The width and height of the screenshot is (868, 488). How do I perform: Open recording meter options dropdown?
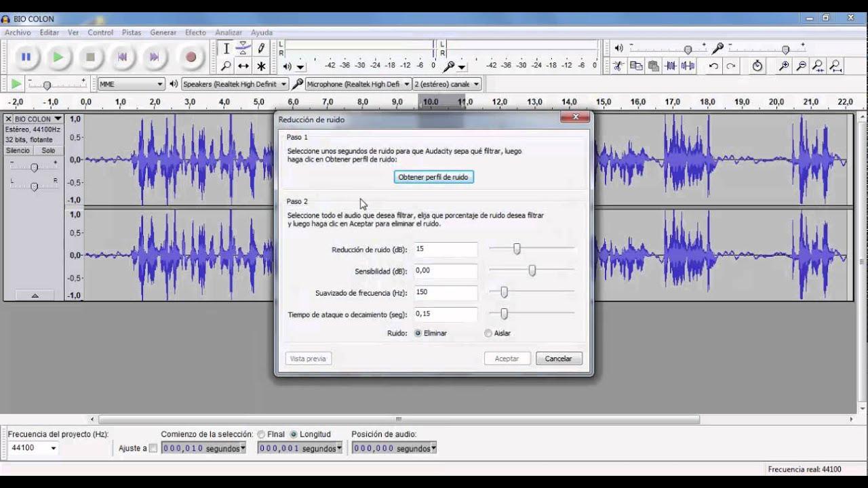point(462,66)
